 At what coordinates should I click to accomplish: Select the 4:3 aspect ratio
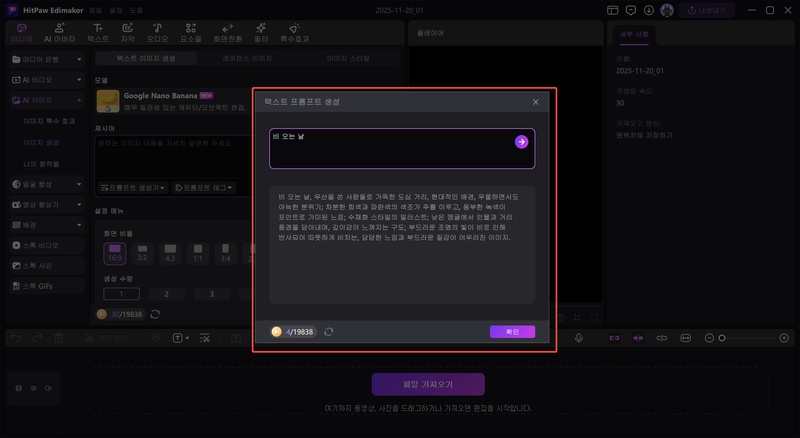170,253
